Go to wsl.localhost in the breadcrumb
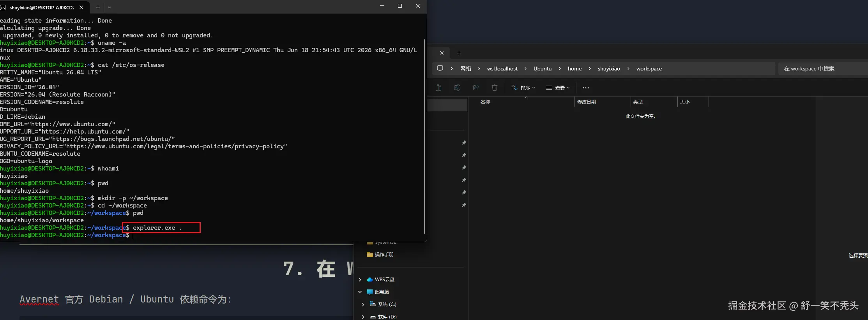Screen dimensions: 868x320 pyautogui.click(x=502, y=69)
